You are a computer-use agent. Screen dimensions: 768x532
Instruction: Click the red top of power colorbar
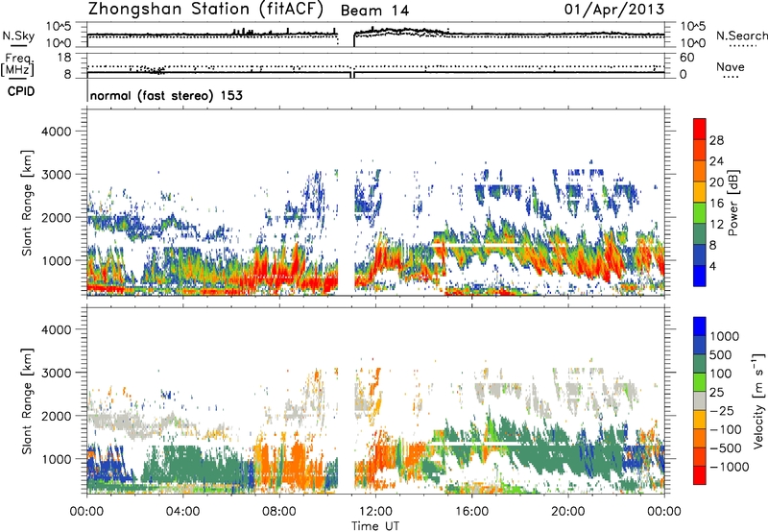[x=700, y=129]
